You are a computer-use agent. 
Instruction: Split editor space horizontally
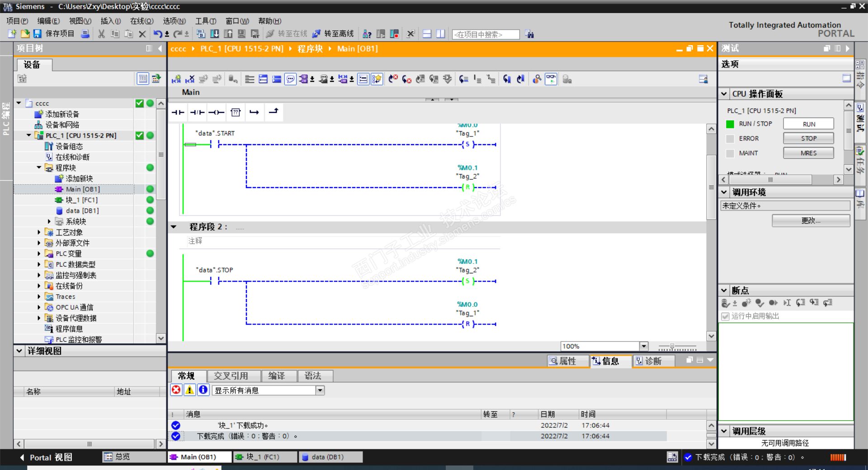(427, 34)
